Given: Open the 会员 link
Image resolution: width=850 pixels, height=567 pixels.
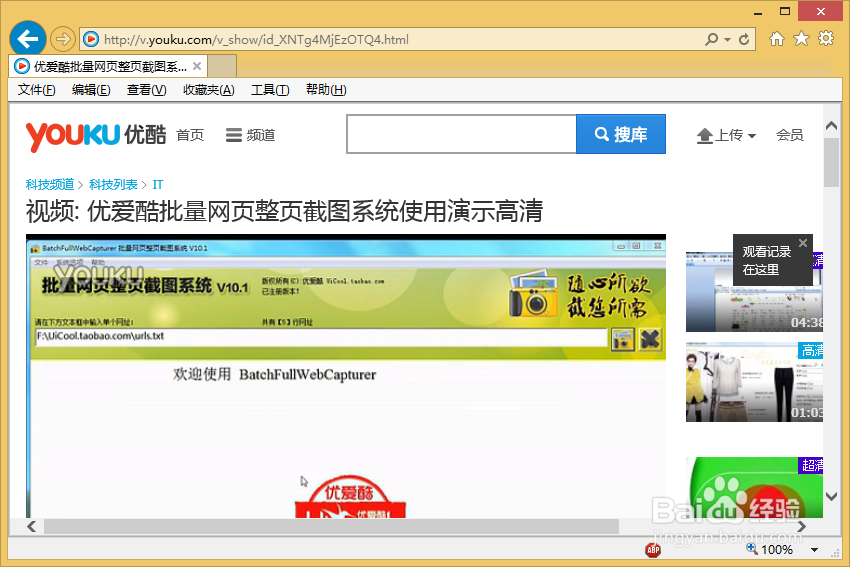Looking at the screenshot, I should click(x=789, y=135).
